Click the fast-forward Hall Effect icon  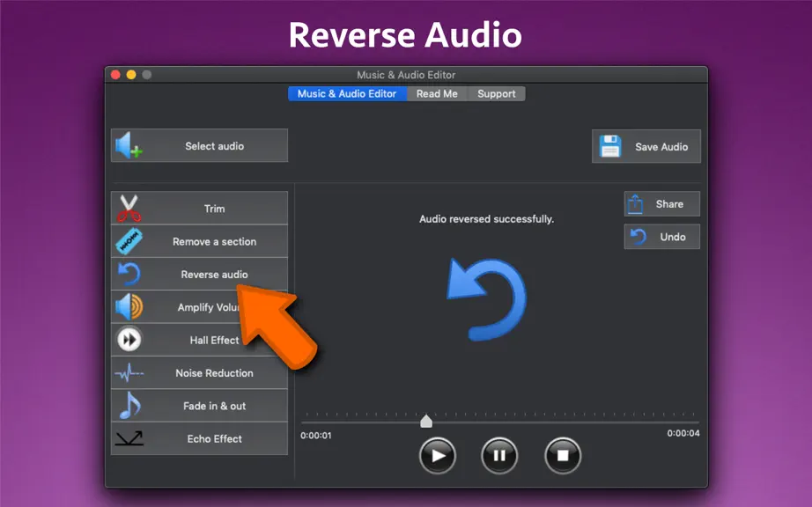pos(129,340)
